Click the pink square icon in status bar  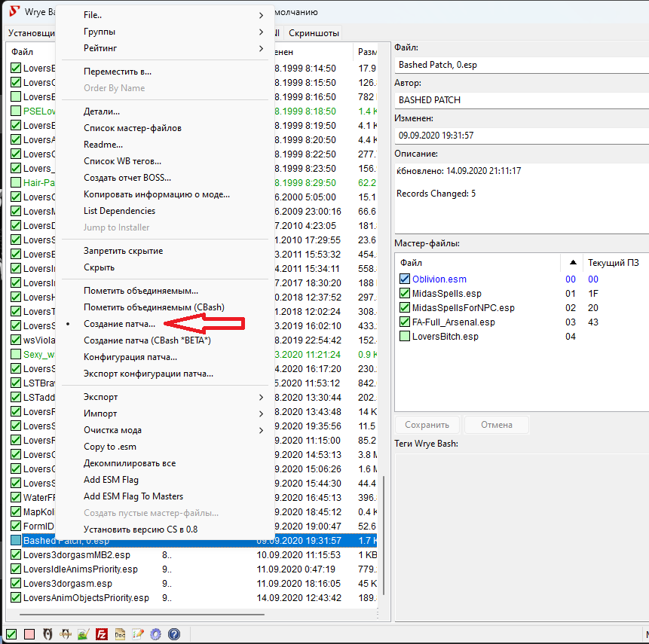29,634
